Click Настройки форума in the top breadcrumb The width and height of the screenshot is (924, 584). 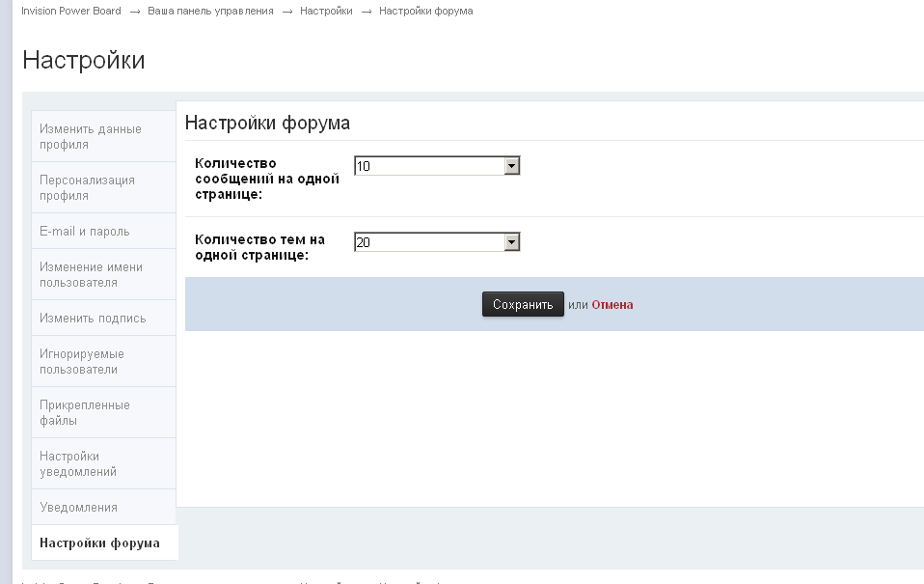coord(425,11)
